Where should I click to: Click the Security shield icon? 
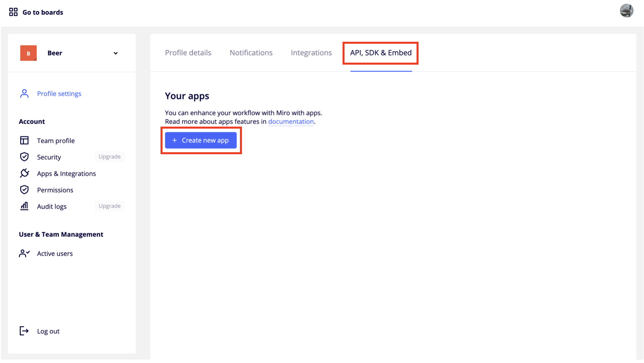coord(24,157)
